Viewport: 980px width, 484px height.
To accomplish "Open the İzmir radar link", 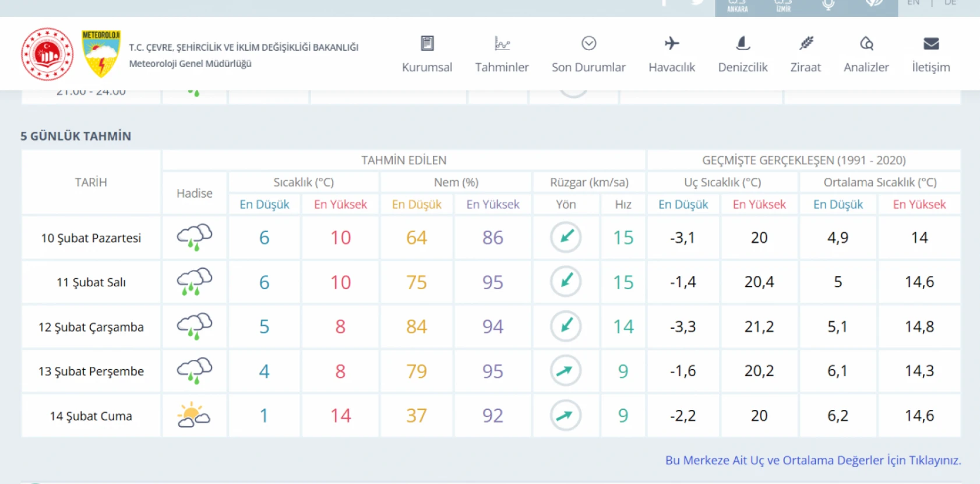I will tap(783, 6).
